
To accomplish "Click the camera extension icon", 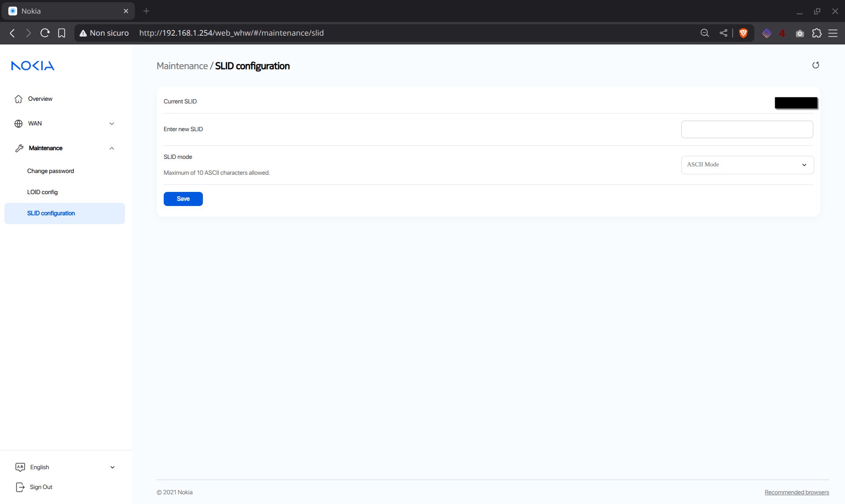I will (800, 33).
